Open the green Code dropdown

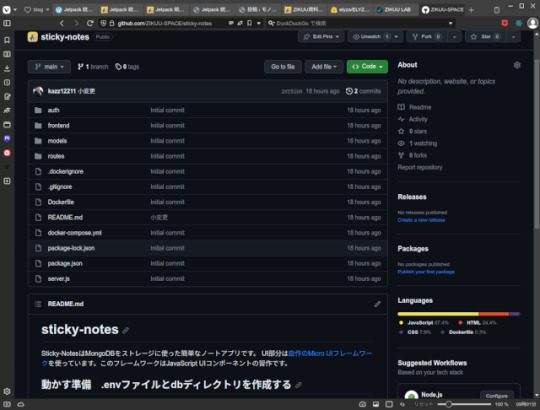(x=367, y=66)
